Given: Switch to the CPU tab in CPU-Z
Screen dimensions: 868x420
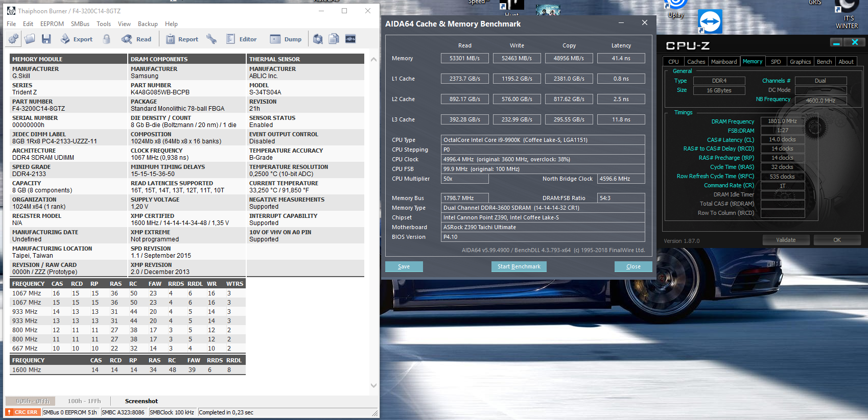Looking at the screenshot, I should coord(673,62).
